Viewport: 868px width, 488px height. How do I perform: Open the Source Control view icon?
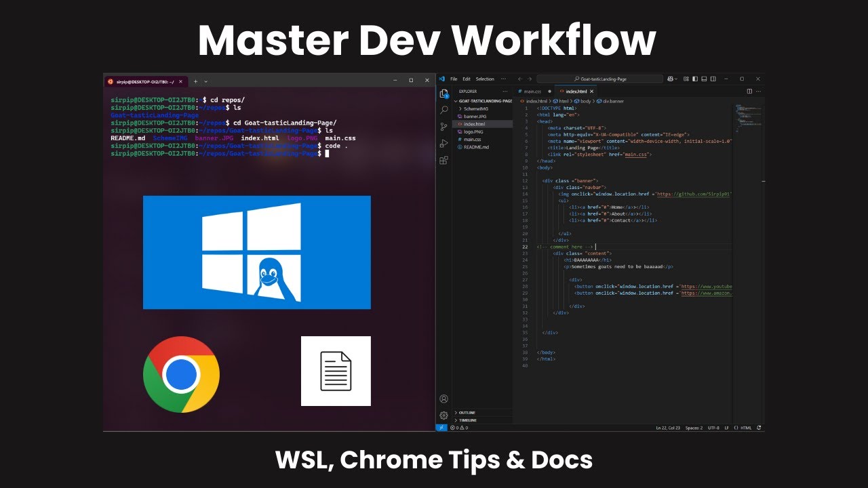(443, 127)
